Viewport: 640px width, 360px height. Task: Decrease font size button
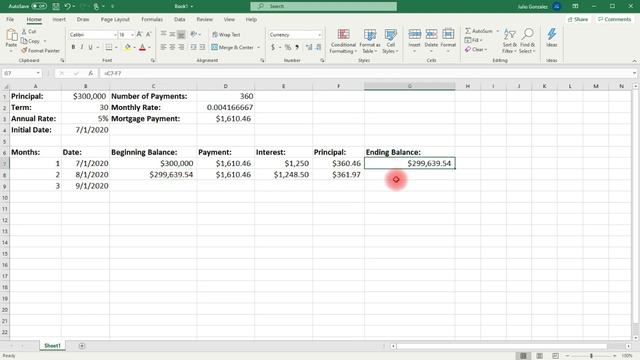148,35
